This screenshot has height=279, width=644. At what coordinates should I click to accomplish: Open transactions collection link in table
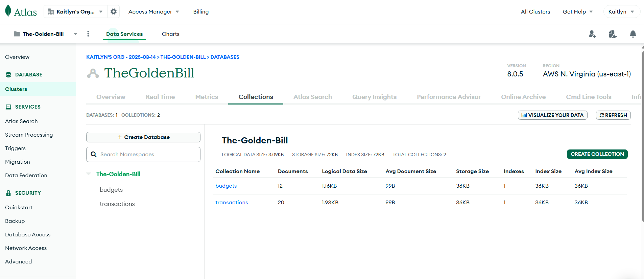click(232, 202)
